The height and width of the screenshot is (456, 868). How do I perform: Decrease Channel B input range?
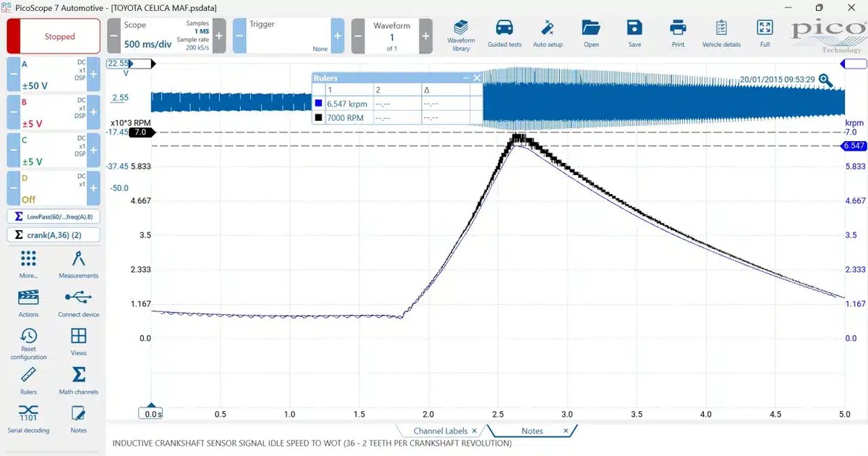pos(13,112)
